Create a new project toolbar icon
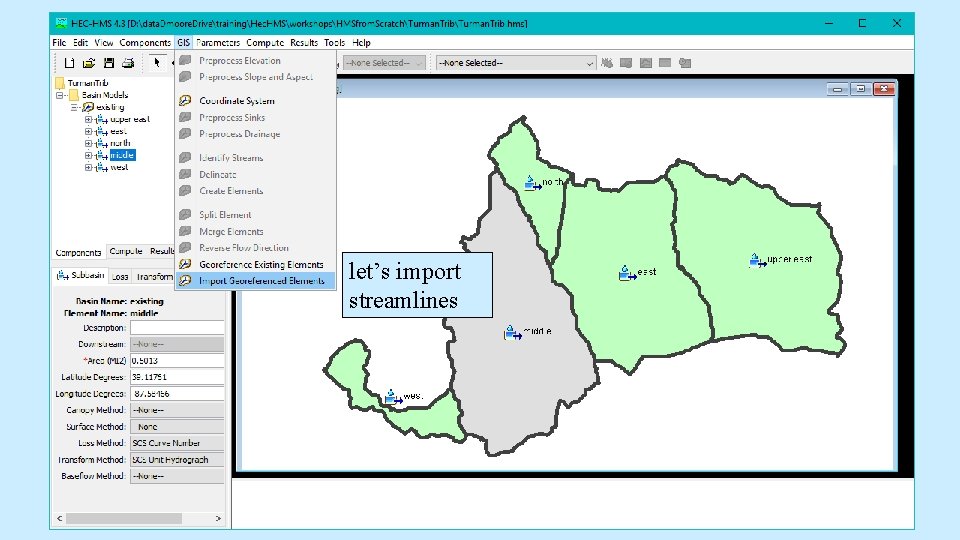960x540 pixels. 69,63
